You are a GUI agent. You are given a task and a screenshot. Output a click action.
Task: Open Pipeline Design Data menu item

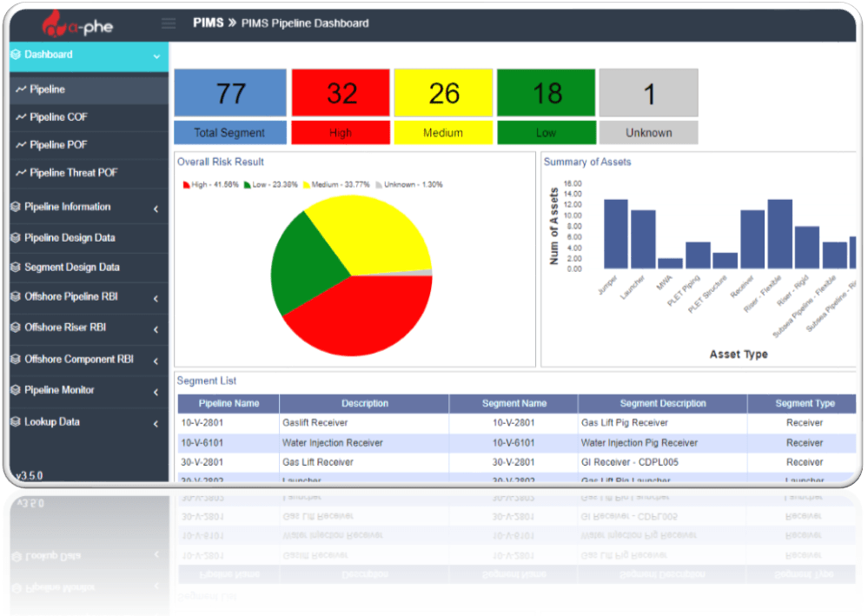(89, 238)
